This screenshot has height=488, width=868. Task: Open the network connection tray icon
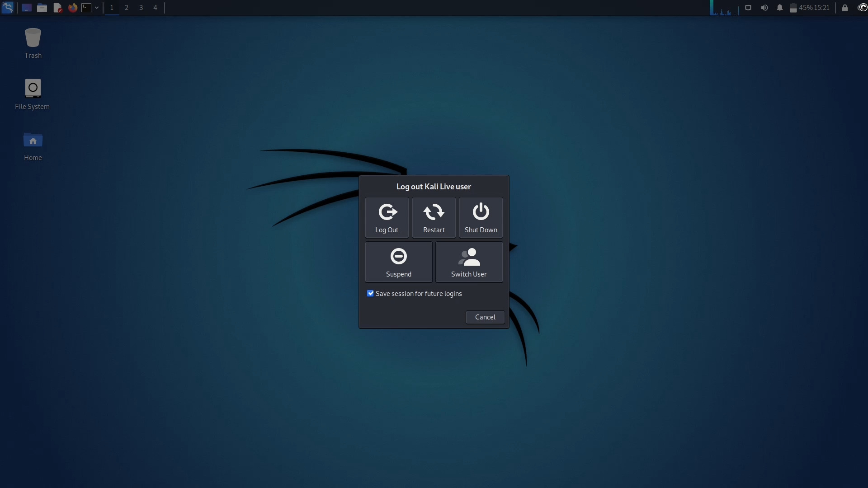[x=748, y=8]
